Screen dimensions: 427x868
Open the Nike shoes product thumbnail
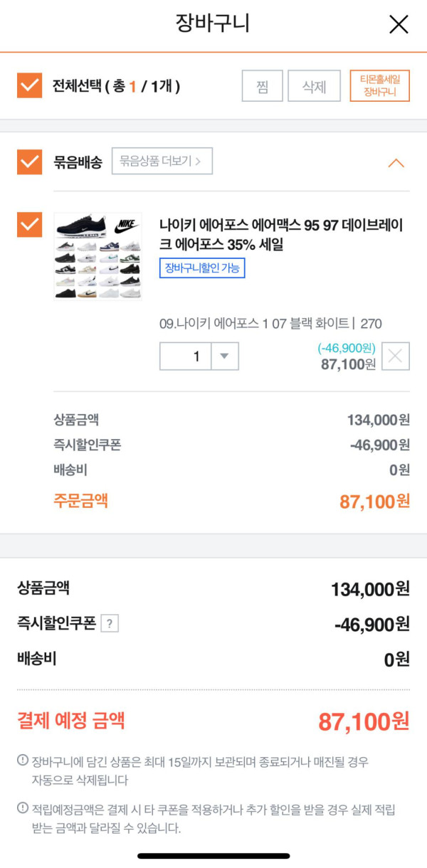point(97,256)
